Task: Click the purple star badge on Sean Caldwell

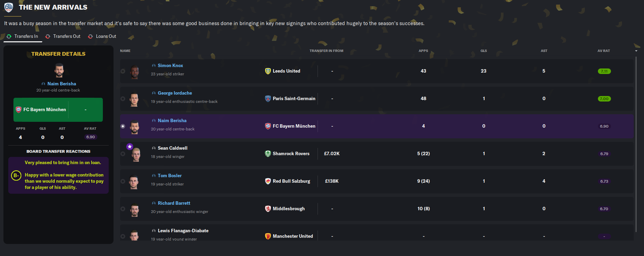Action: pyautogui.click(x=130, y=147)
